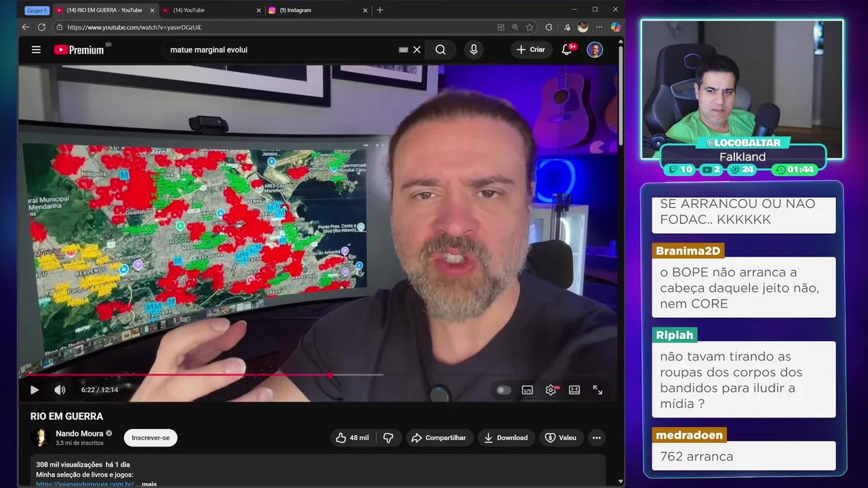868x488 pixels.
Task: Toggle subtitles/closed captions
Action: [x=527, y=390]
